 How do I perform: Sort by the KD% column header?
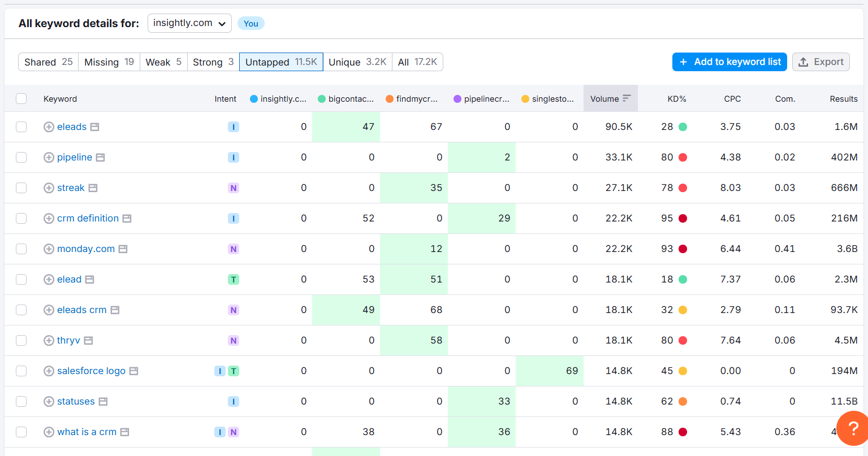tap(677, 99)
